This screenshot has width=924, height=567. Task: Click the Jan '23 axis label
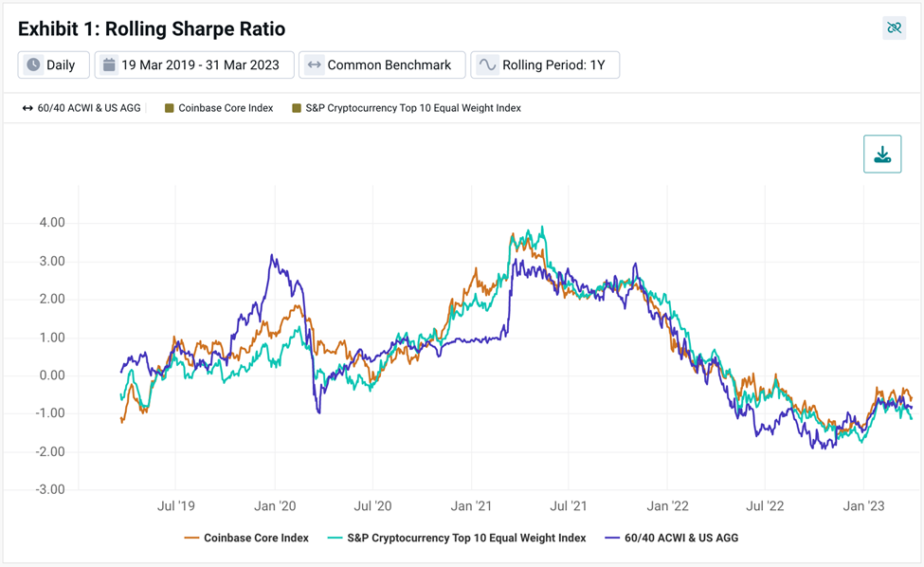coord(863,505)
